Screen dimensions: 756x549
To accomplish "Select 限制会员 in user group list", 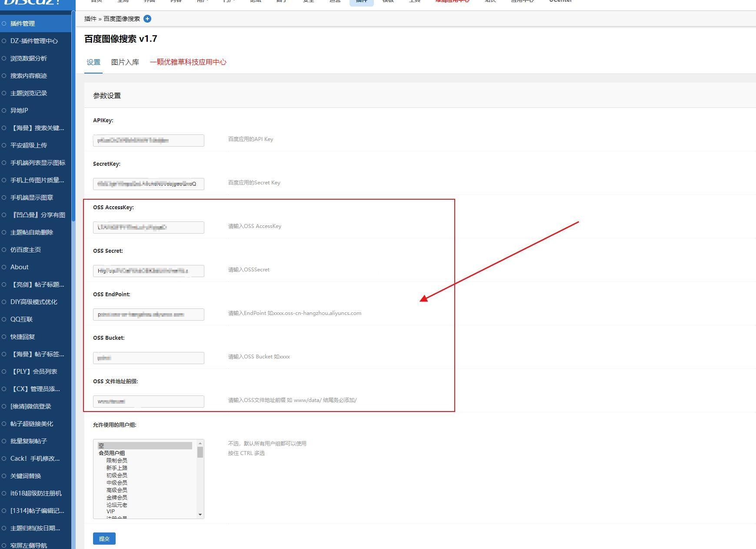I will coord(117,460).
